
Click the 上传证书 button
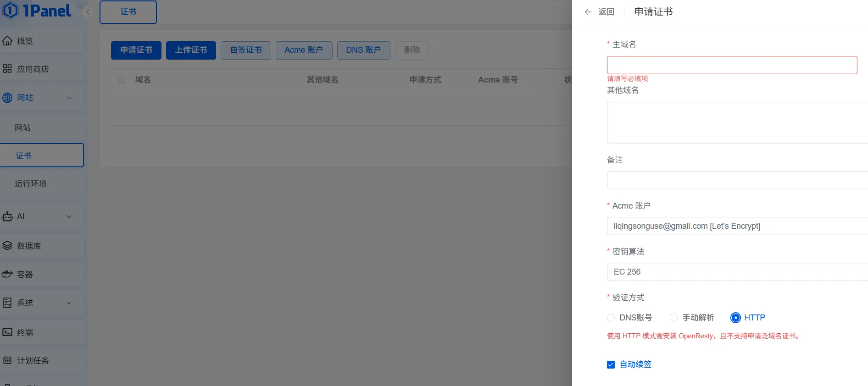[191, 50]
